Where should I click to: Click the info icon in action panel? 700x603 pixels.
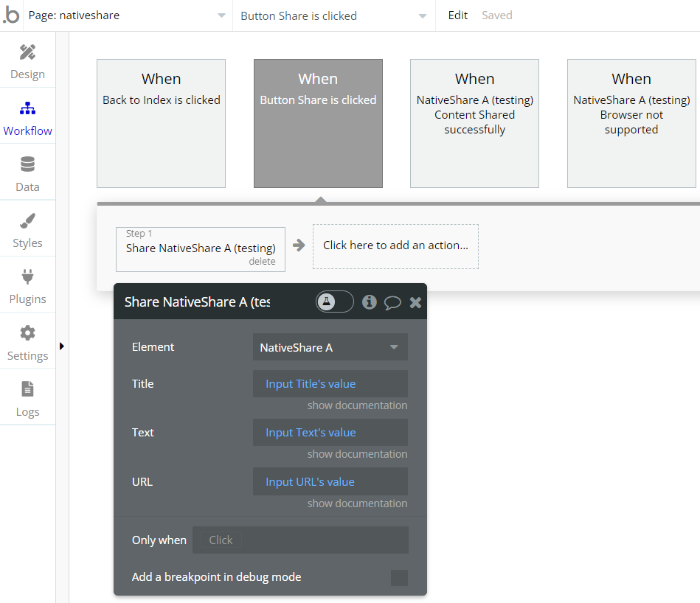370,302
